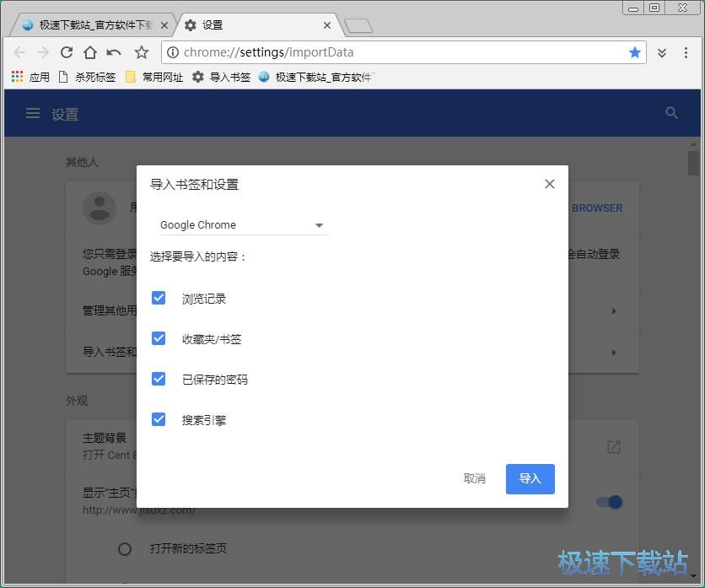Open the Apps grid icon in the bookmarks bar
The height and width of the screenshot is (588, 705).
tap(17, 77)
